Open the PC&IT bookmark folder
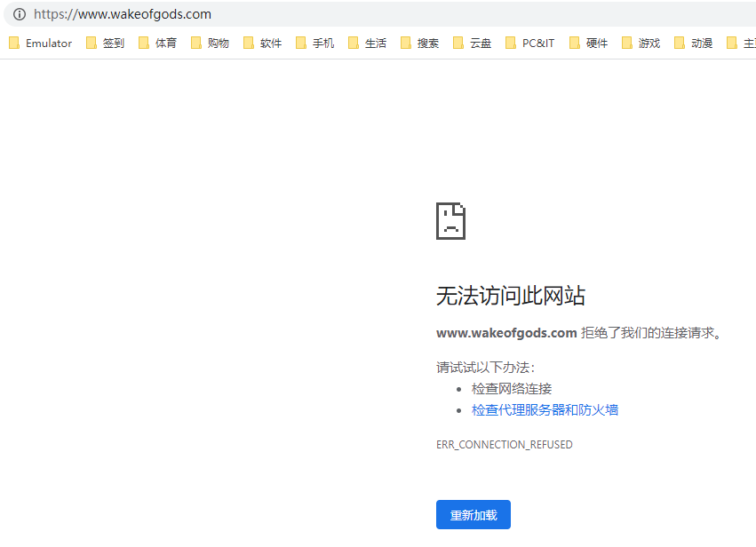This screenshot has width=756, height=547. (529, 43)
